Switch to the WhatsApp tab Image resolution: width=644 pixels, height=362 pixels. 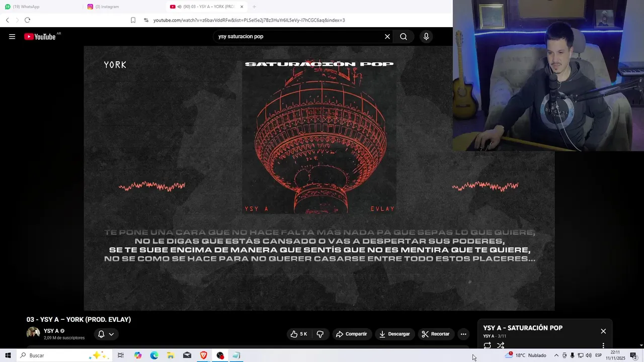click(x=40, y=7)
